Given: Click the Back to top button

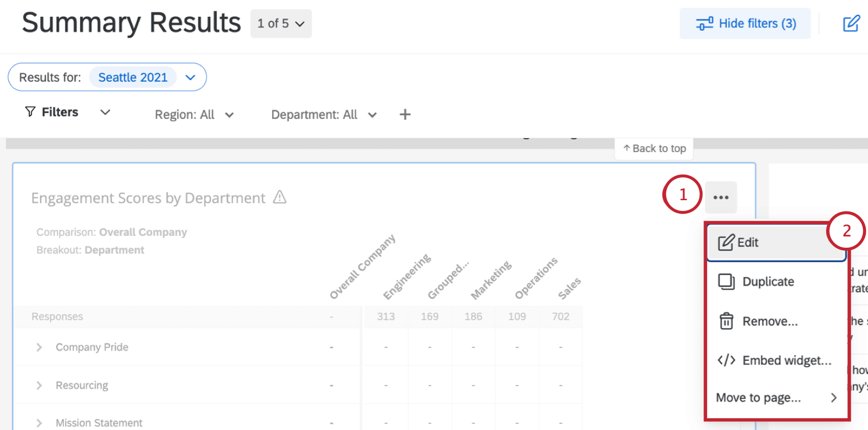Looking at the screenshot, I should (x=654, y=149).
